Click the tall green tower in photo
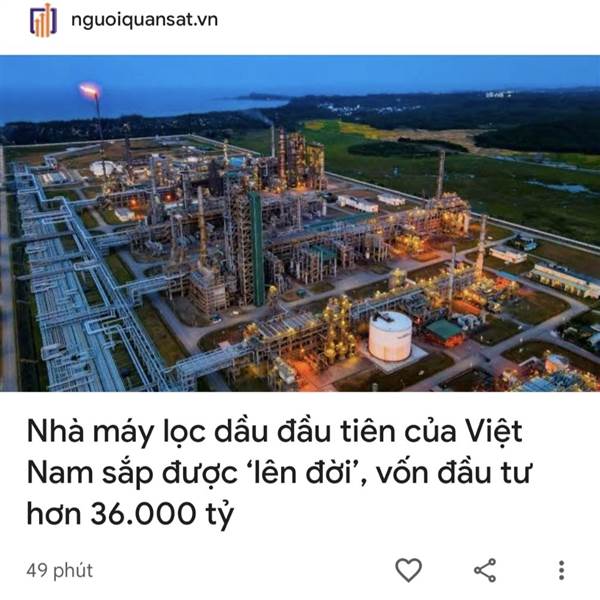600x600 pixels. coord(256,247)
